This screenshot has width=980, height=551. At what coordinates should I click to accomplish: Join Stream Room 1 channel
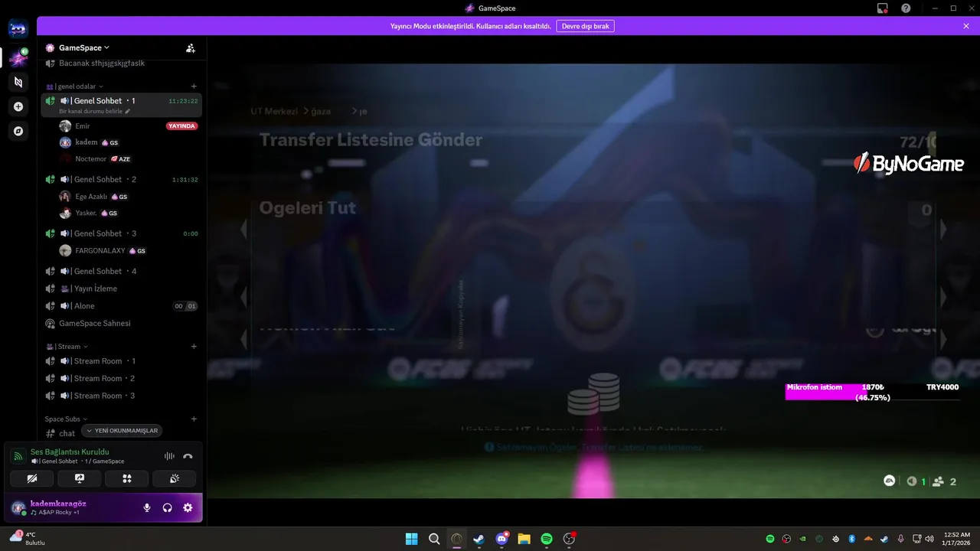tap(122, 361)
